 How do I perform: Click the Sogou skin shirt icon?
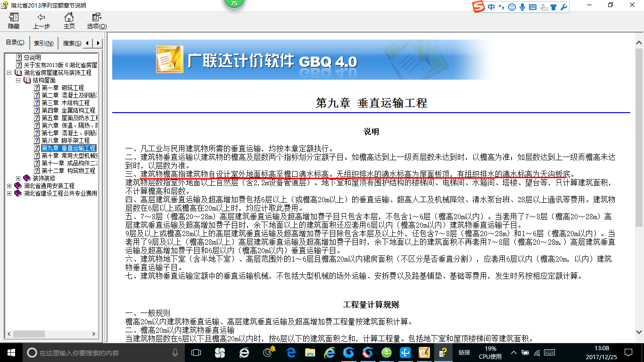point(553,7)
